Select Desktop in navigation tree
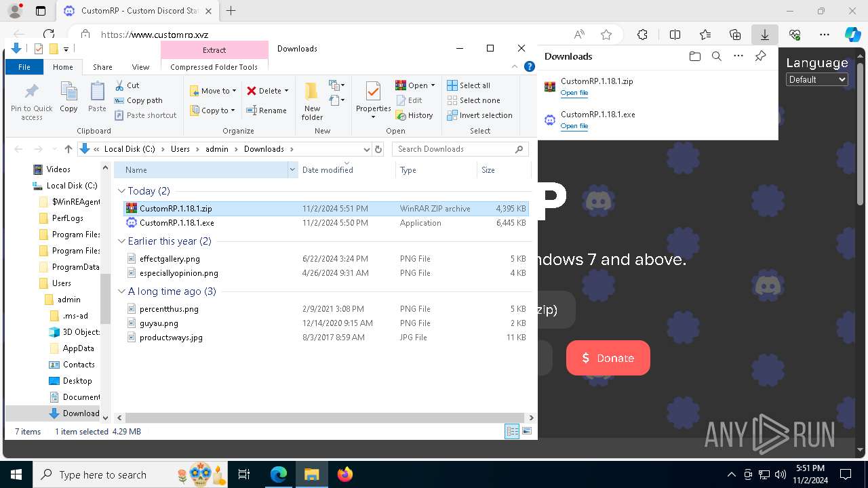The height and width of the screenshot is (488, 868). 77,381
